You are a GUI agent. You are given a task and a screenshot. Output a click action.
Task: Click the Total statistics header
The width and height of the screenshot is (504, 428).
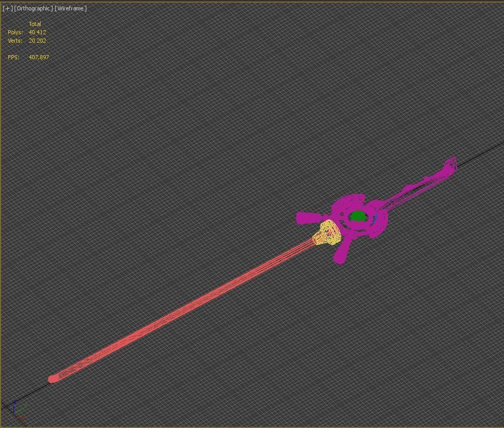(x=35, y=24)
